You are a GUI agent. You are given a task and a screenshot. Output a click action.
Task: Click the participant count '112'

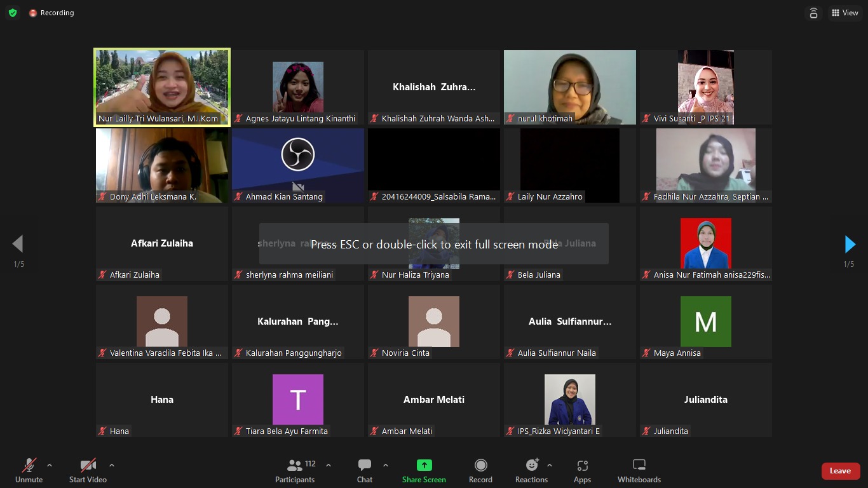311,464
